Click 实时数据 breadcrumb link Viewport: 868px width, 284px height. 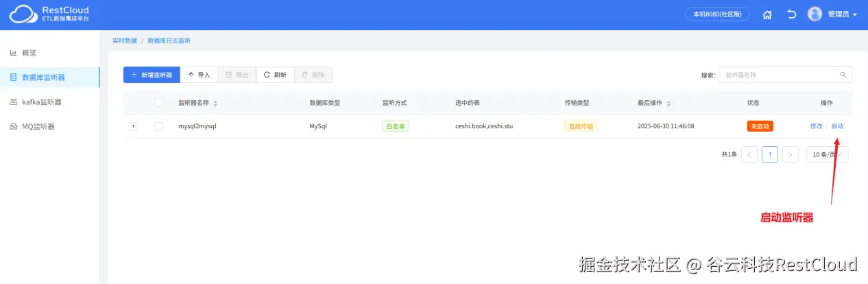[125, 40]
